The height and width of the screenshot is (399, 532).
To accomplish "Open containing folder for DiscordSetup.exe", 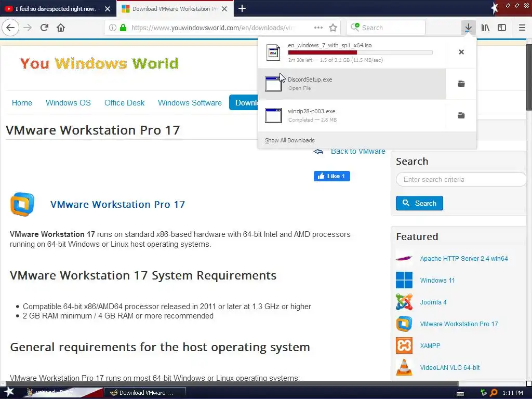I will [x=461, y=84].
